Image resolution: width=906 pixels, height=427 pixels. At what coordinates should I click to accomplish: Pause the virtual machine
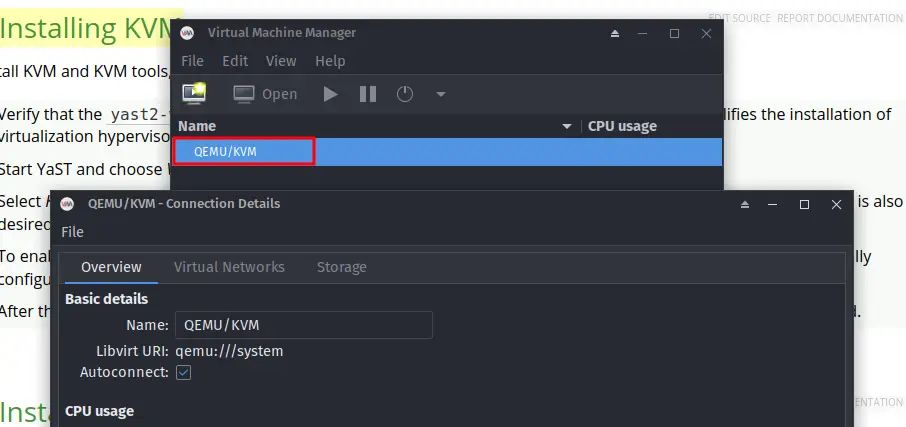[368, 94]
